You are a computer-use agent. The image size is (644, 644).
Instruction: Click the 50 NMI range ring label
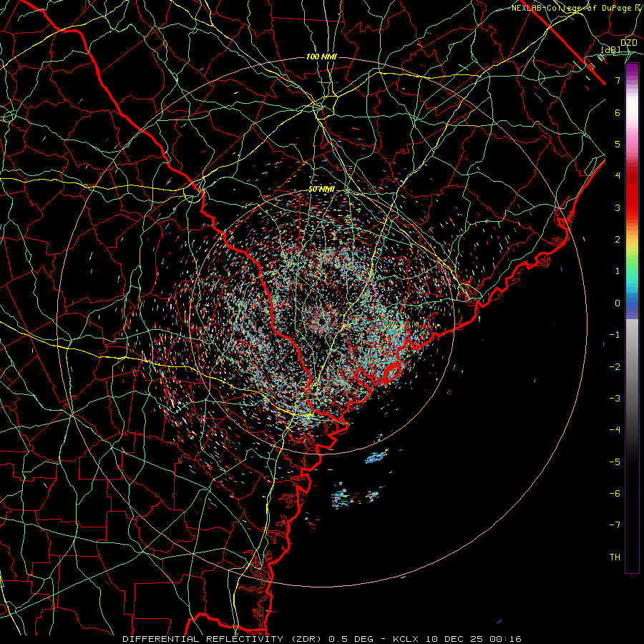(x=321, y=190)
